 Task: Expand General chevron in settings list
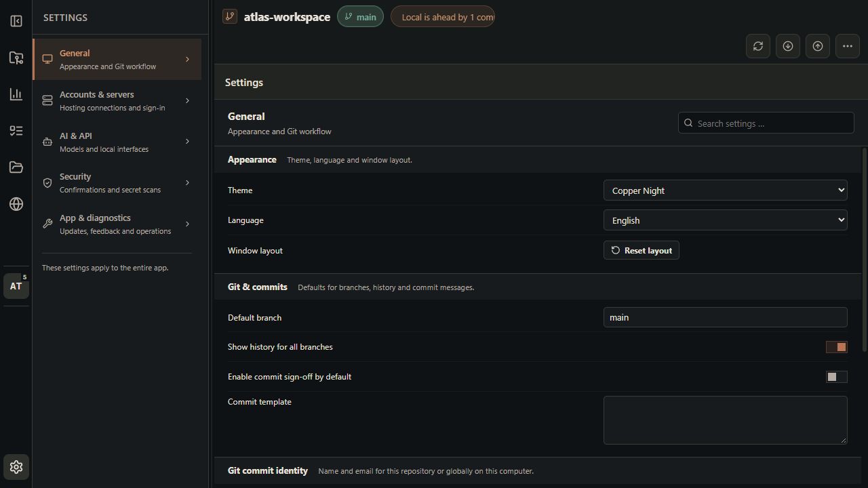[x=188, y=60]
